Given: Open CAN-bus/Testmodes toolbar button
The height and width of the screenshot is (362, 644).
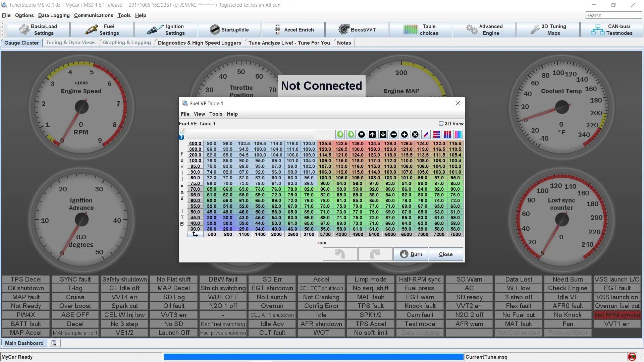Looking at the screenshot, I should (x=612, y=29).
